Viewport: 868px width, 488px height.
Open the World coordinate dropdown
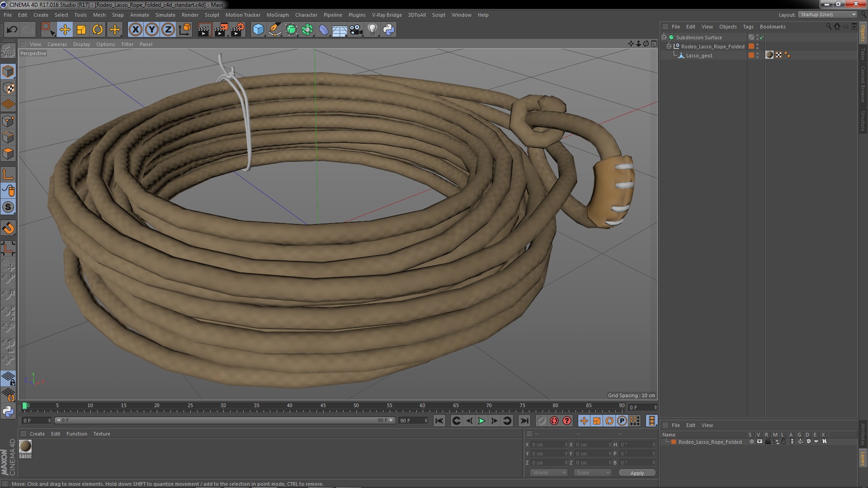point(549,473)
